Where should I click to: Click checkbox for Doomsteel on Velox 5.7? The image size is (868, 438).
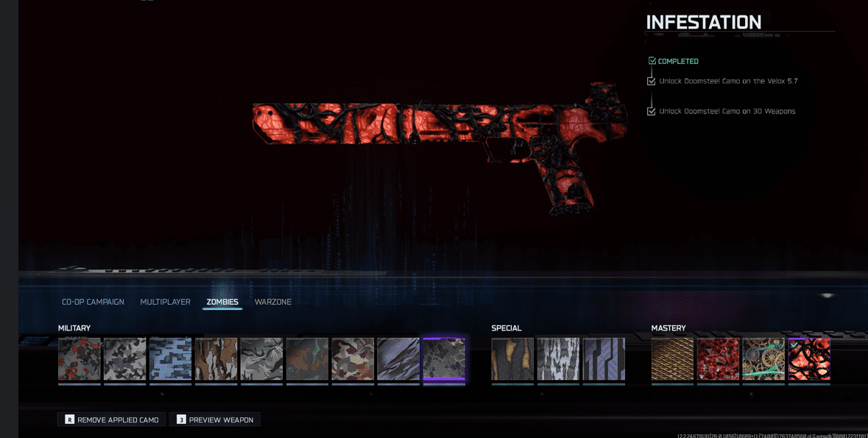(x=651, y=81)
